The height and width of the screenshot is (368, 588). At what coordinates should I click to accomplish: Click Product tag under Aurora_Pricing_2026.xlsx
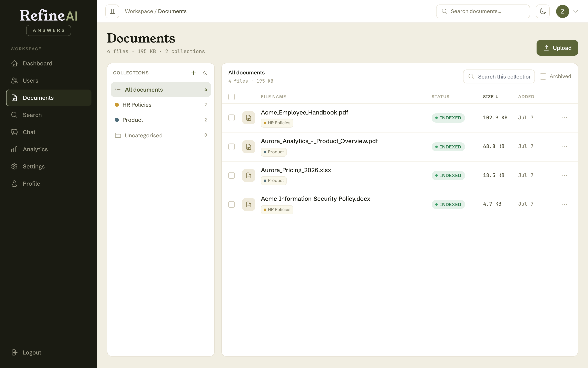274,181
